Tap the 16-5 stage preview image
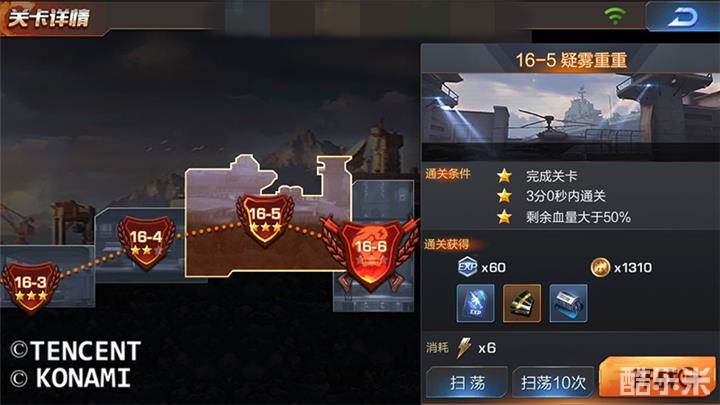Viewport: 720px width, 405px height. (570, 117)
